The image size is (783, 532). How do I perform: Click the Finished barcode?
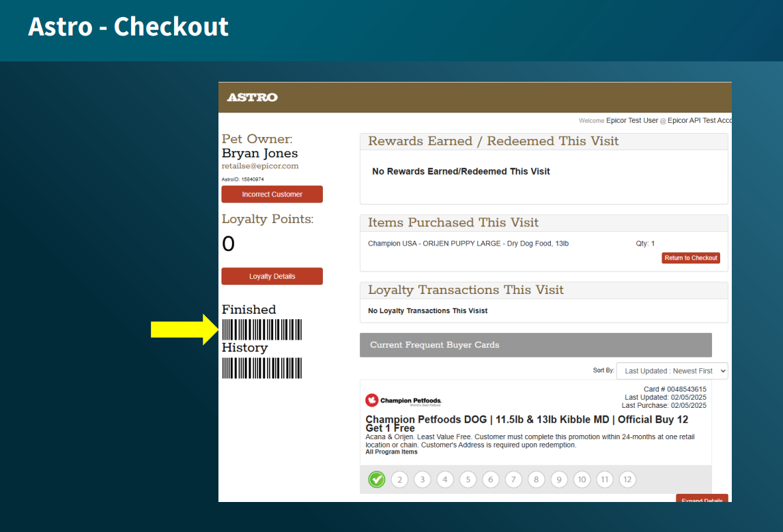[x=261, y=329]
